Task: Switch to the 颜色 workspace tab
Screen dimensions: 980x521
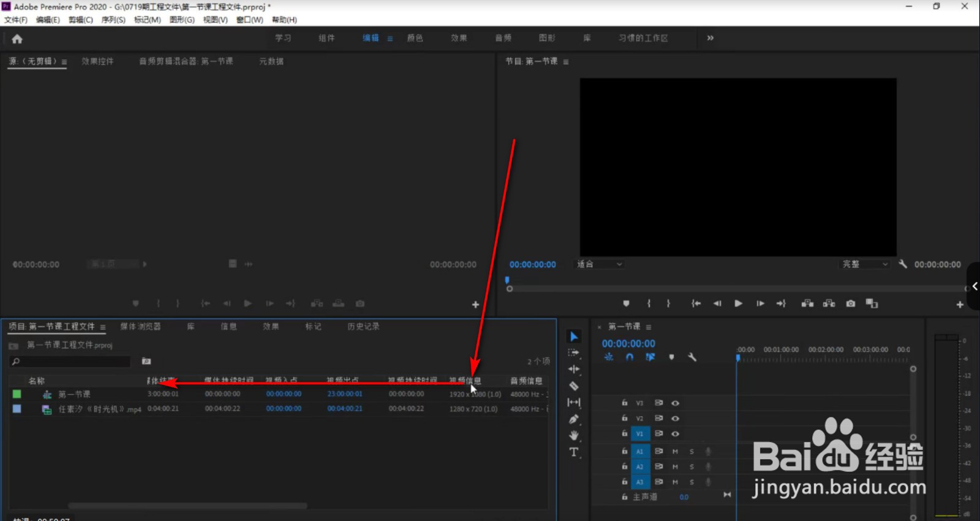Action: (x=415, y=38)
